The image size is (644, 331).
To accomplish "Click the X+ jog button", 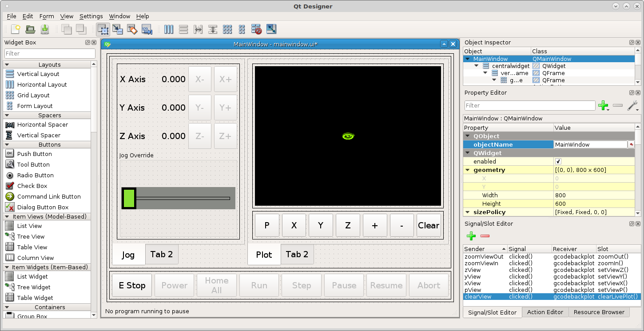I will [226, 79].
